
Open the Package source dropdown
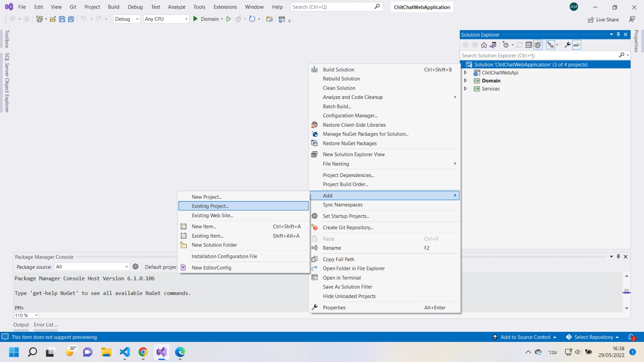click(92, 267)
